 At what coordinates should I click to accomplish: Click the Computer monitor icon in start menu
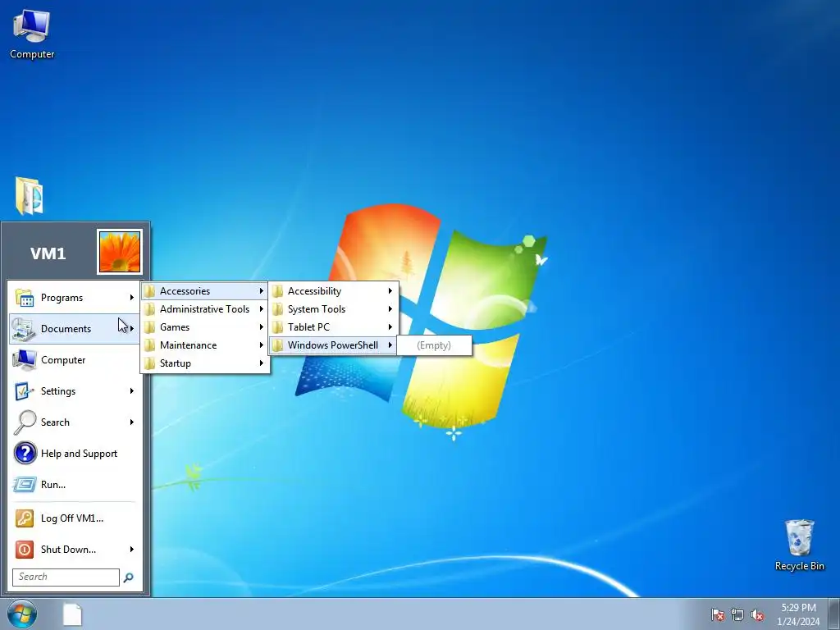coord(25,360)
